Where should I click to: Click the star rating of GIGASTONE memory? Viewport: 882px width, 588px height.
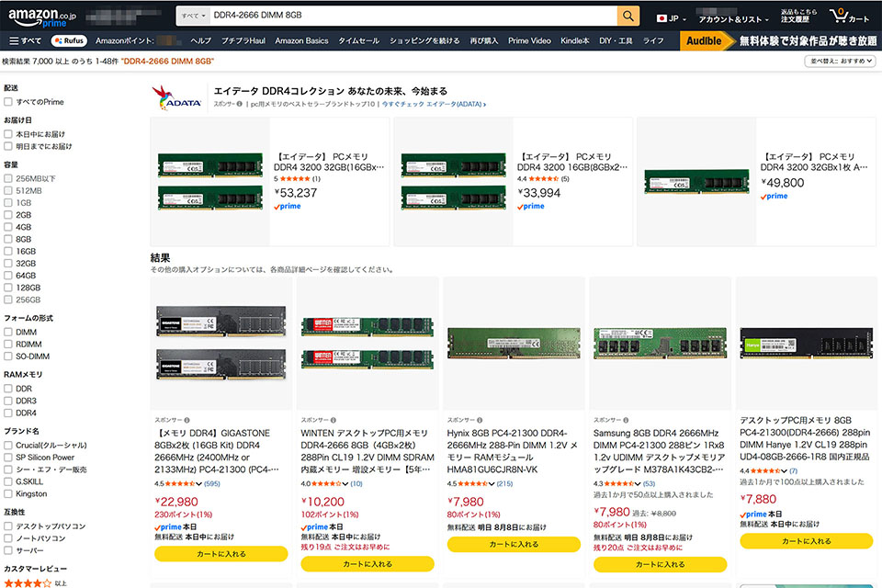tap(179, 484)
